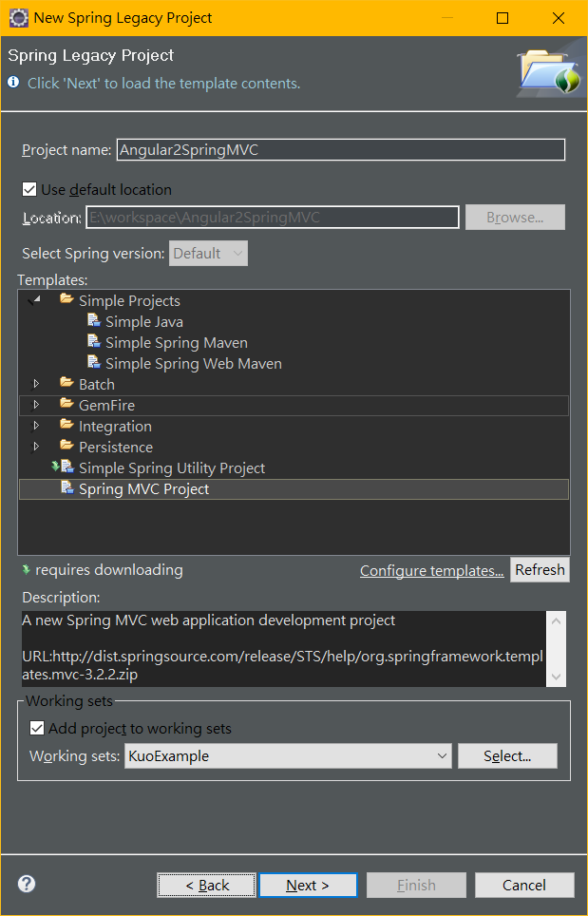
Task: Select the Simple Spring Maven template icon
Action: pos(93,342)
